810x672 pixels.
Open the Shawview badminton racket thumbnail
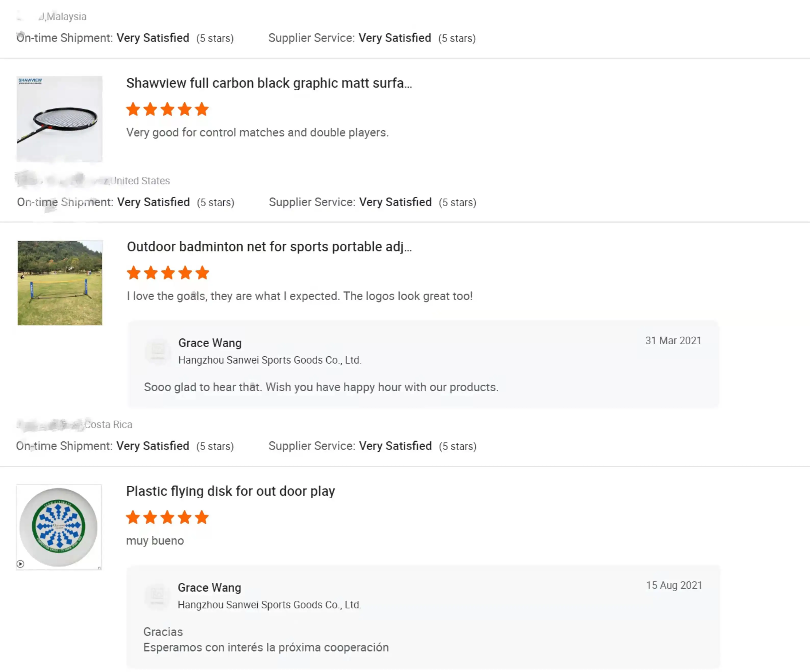tap(60, 119)
